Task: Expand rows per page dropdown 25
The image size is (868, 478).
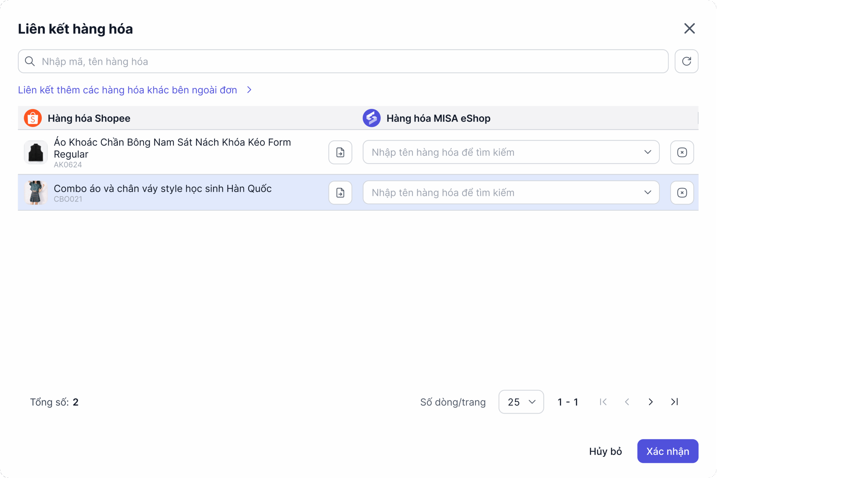Action: coord(521,402)
